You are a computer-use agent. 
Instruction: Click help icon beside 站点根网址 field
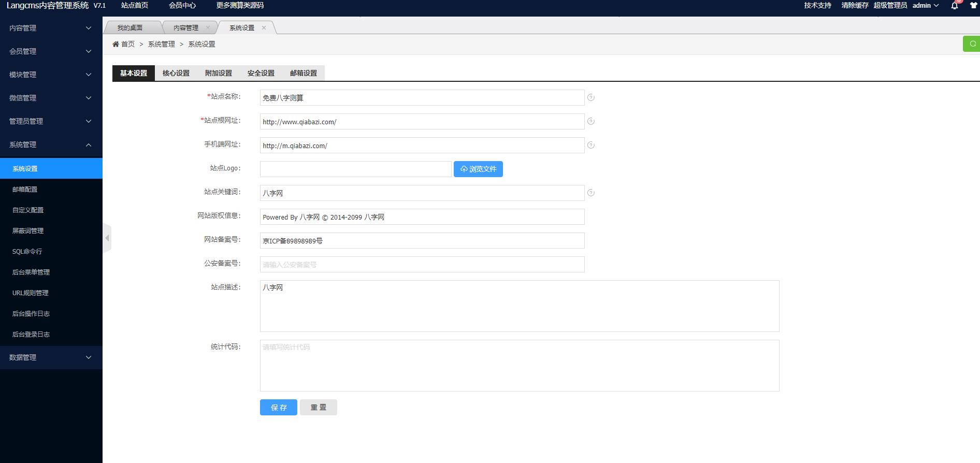click(590, 121)
